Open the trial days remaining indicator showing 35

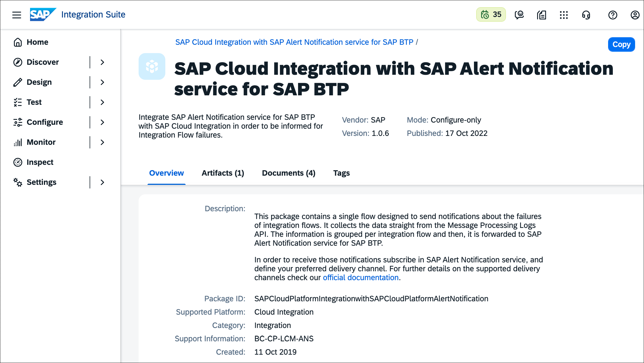[x=491, y=14]
